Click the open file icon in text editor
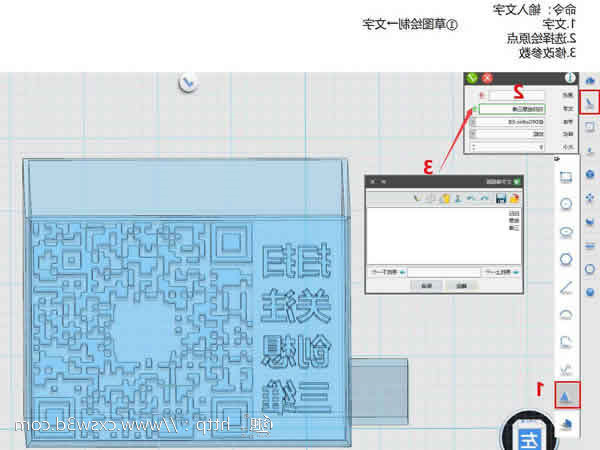Screen dimensions: 600x450 [514, 198]
